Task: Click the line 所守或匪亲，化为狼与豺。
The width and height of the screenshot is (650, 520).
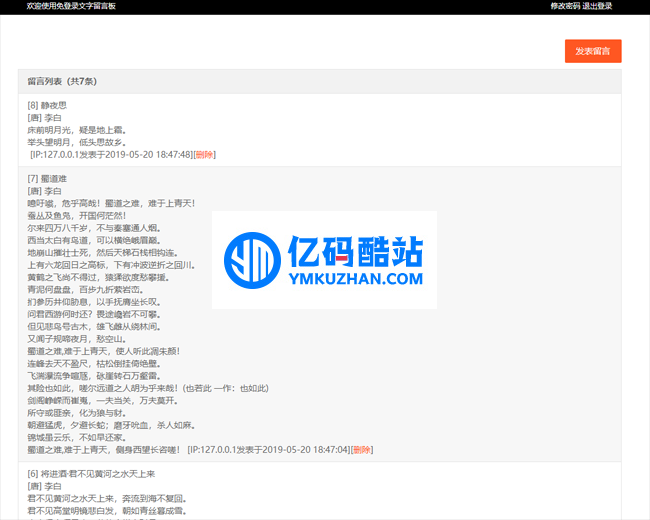Action: 77,413
